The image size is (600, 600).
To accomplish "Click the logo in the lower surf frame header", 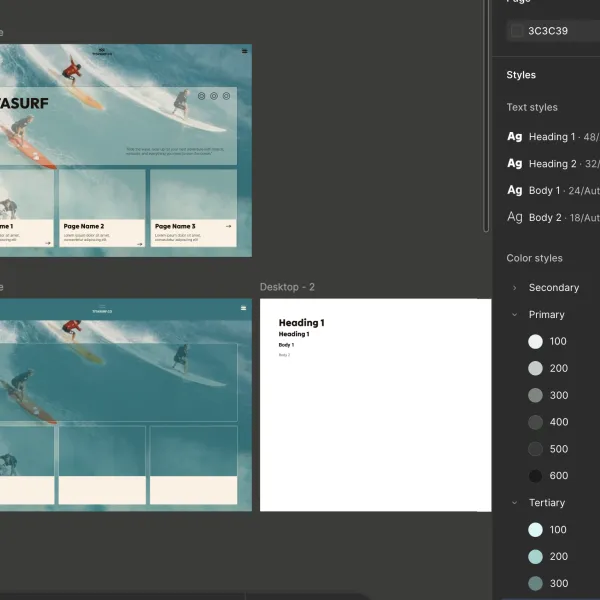I will (102, 309).
